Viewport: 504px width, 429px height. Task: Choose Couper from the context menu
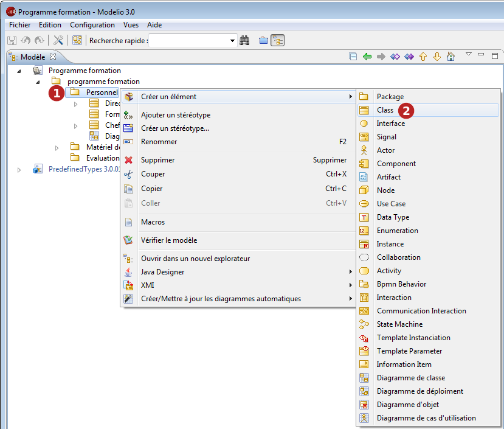pos(238,174)
